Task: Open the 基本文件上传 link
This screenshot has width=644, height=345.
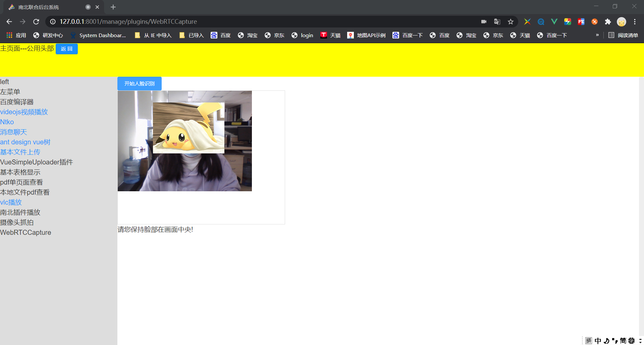Action: pos(20,152)
